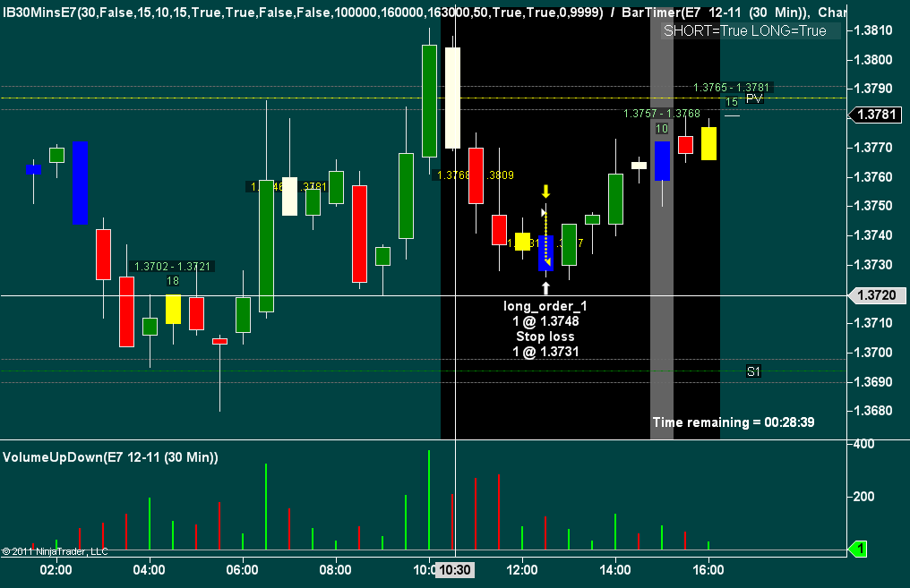The height and width of the screenshot is (588, 910).
Task: Select the blue candle inside the gray band
Action: (662, 161)
